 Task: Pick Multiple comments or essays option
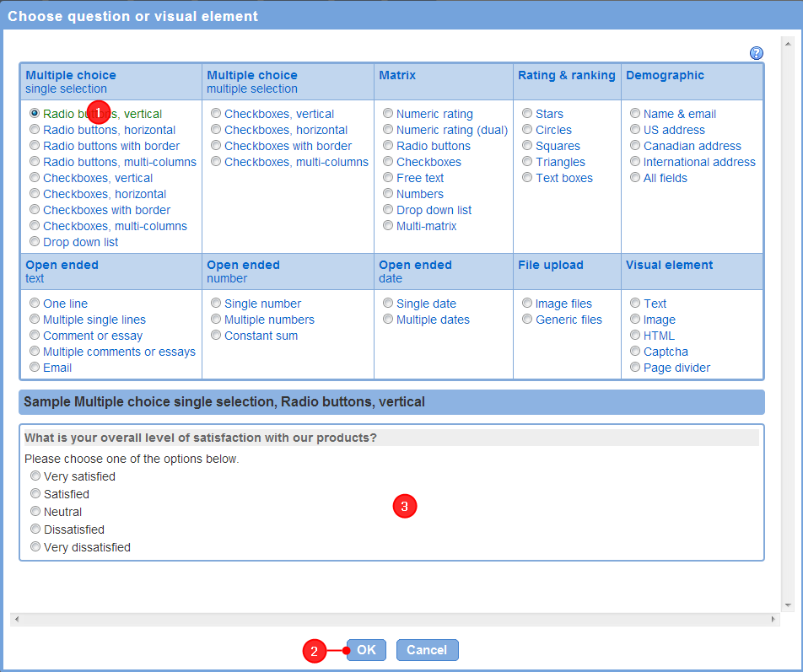coord(35,351)
